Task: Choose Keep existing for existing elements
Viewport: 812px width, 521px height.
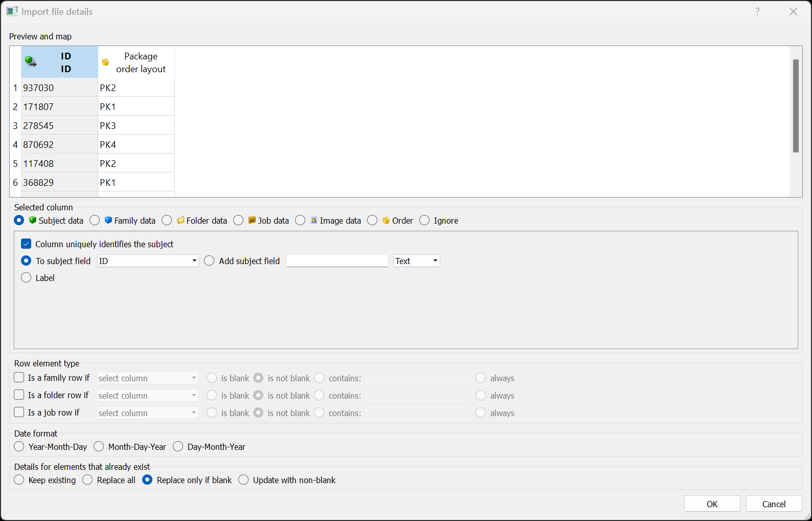Action: point(19,480)
